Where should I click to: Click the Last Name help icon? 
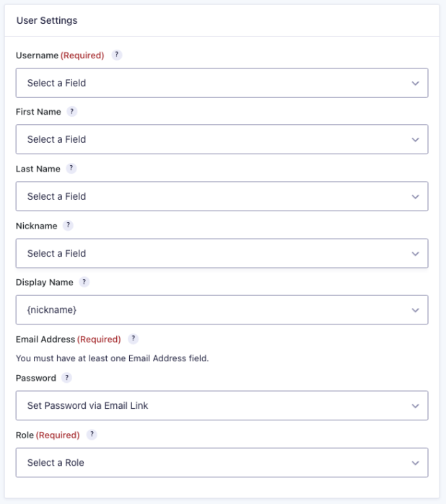pos(71,169)
